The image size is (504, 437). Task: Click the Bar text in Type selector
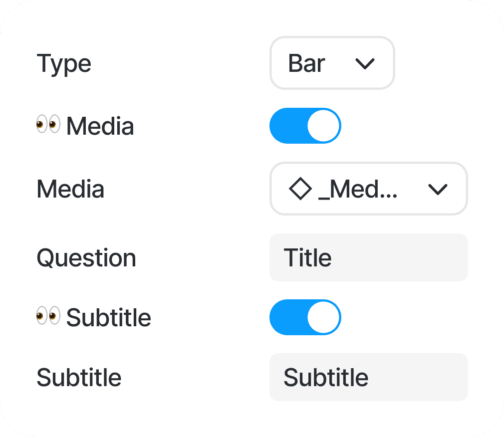(306, 63)
